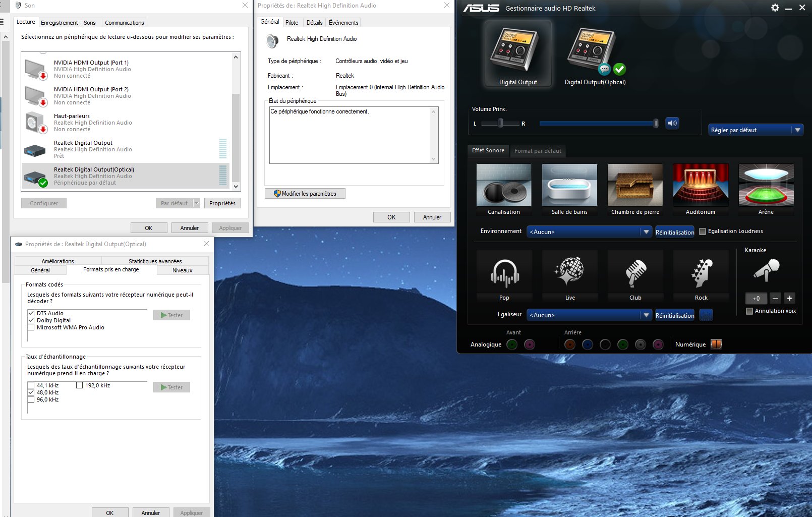Open the graphic equalizer panel icon
The height and width of the screenshot is (517, 812).
tap(707, 315)
